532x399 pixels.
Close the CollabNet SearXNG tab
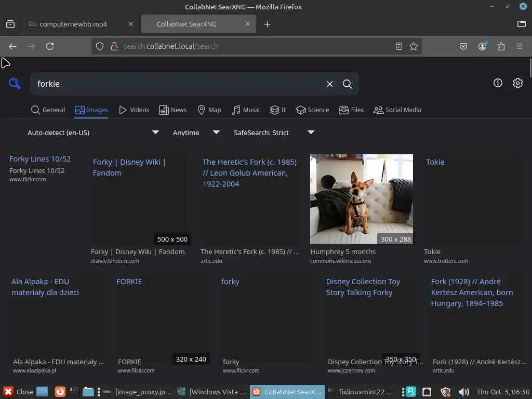(248, 24)
